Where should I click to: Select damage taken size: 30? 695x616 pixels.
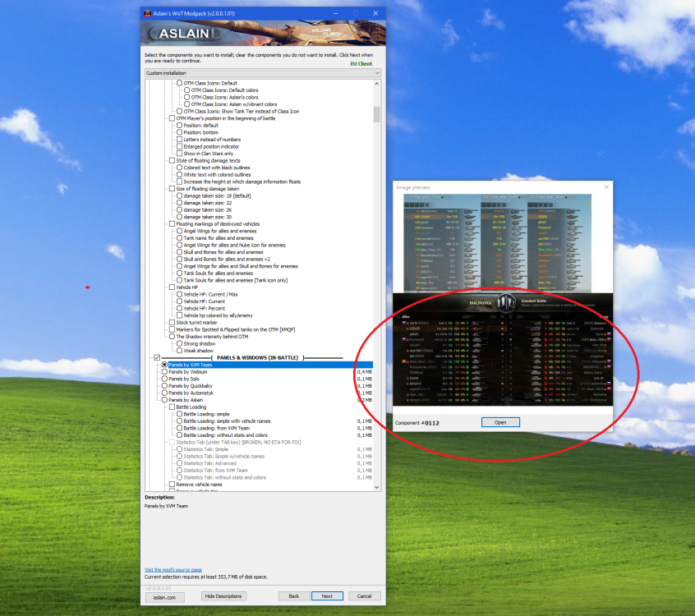(180, 217)
